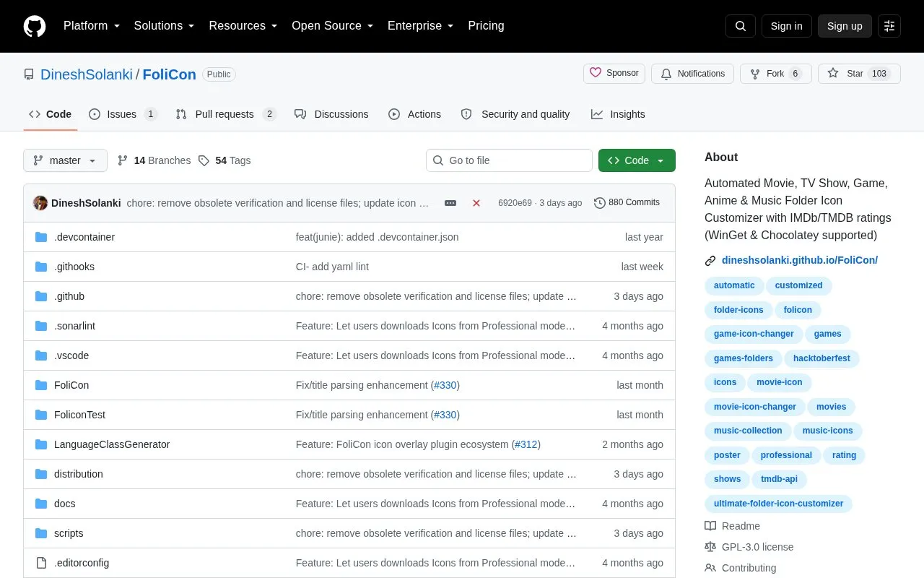
Task: Open the Security and quality tab
Action: pos(515,114)
